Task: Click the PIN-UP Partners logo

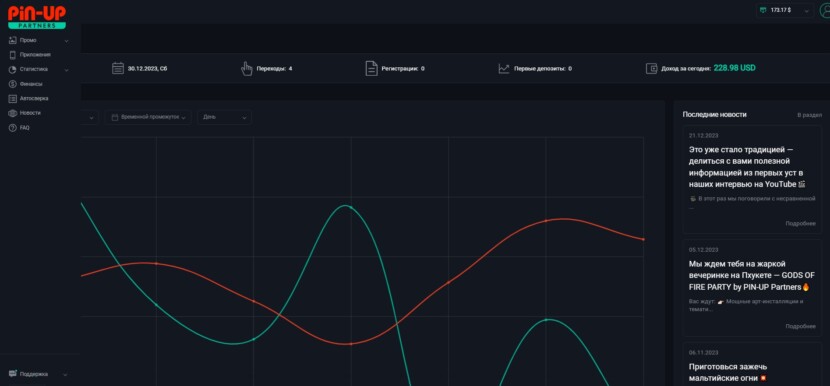Action: point(37,17)
